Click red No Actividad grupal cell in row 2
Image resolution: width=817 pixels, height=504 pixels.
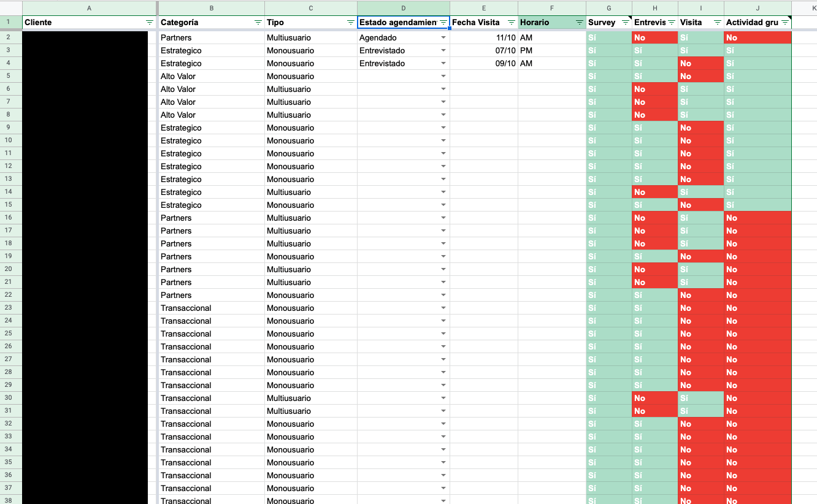click(x=758, y=37)
